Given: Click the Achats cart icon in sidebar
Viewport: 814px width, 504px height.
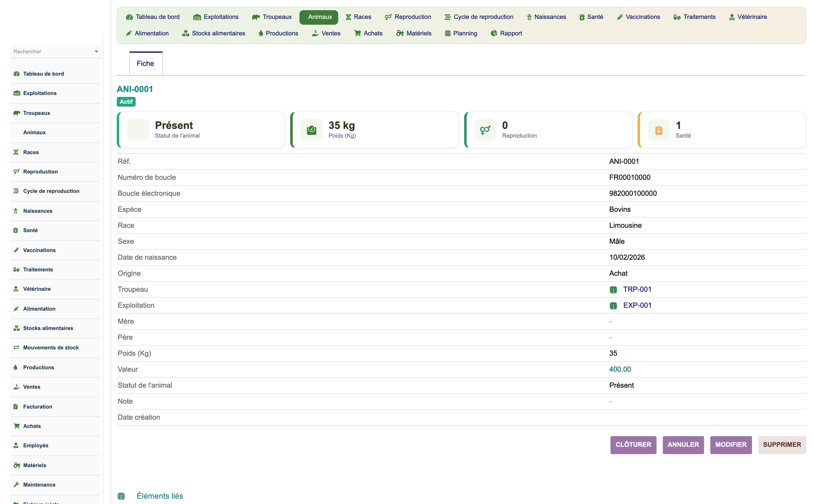Looking at the screenshot, I should [x=17, y=426].
